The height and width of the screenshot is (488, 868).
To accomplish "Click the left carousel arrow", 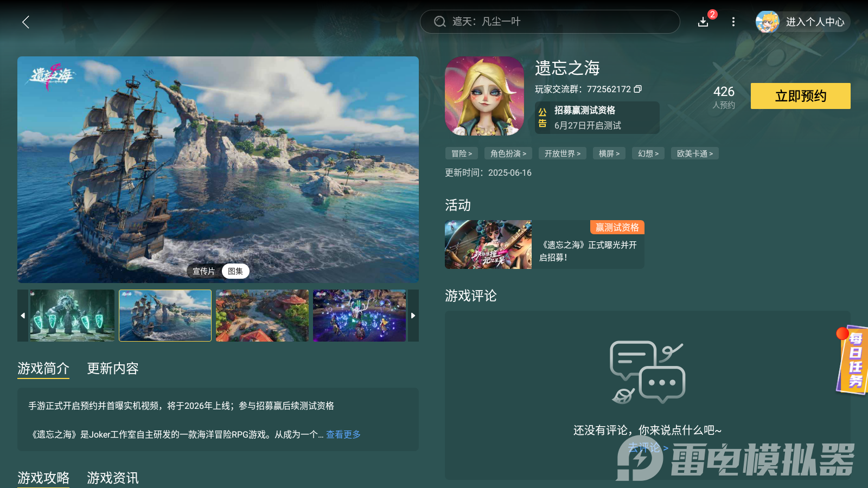I will click(x=22, y=315).
